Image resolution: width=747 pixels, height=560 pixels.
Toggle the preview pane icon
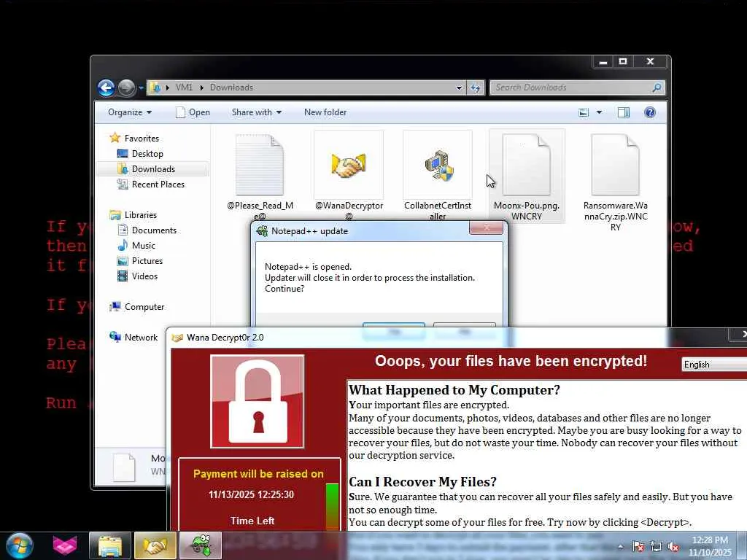pyautogui.click(x=624, y=112)
